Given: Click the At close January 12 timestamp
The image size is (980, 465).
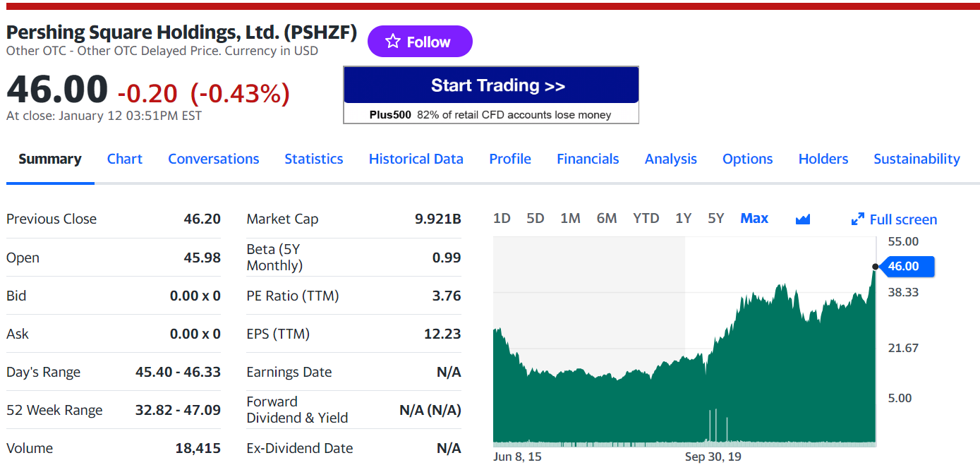Looking at the screenshot, I should pyautogui.click(x=104, y=116).
